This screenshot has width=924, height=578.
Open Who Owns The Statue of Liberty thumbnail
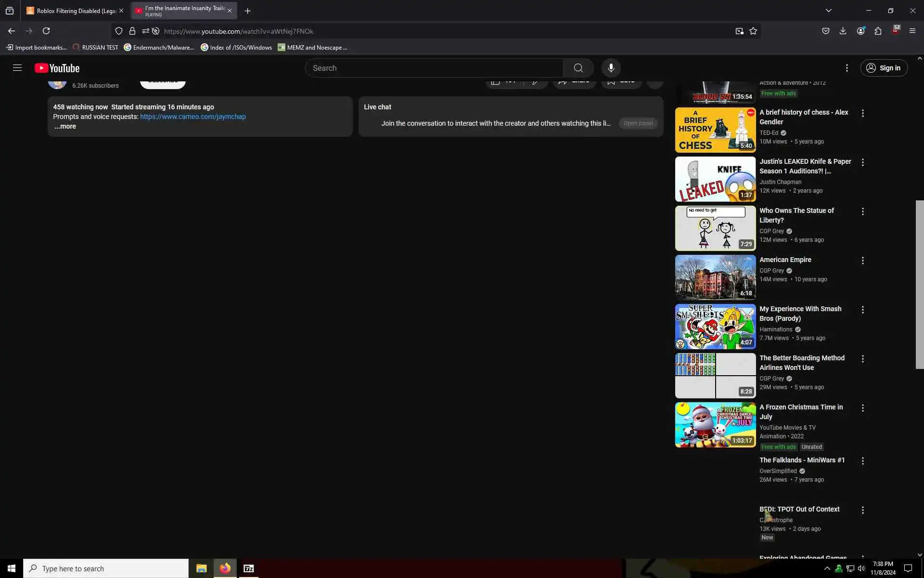tap(715, 228)
